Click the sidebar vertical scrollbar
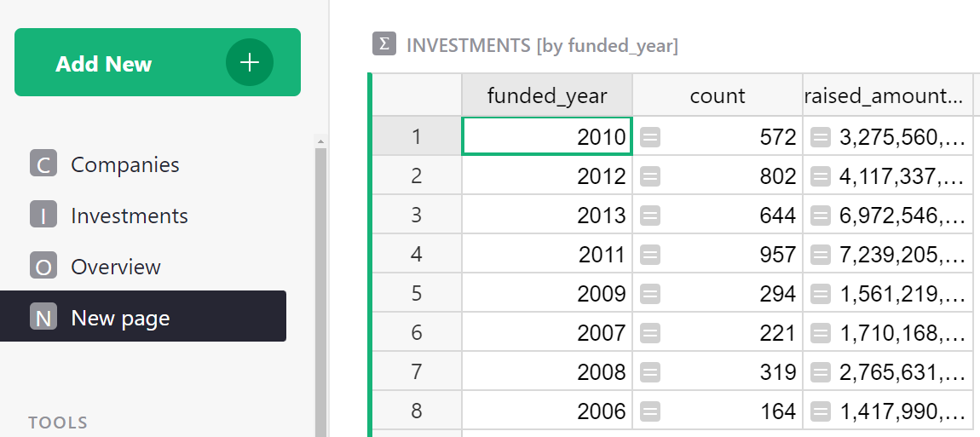The image size is (980, 437). pyautogui.click(x=321, y=290)
